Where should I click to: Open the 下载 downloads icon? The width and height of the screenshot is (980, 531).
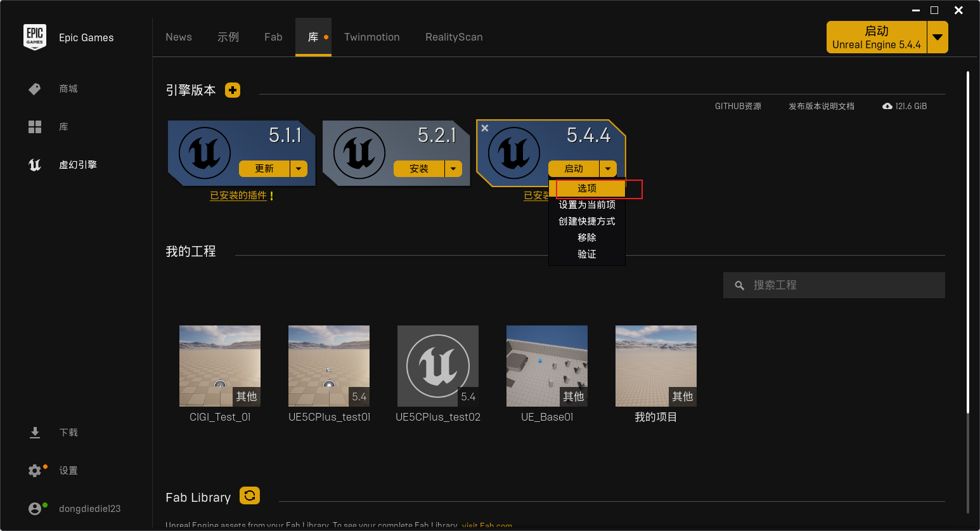[35, 433]
